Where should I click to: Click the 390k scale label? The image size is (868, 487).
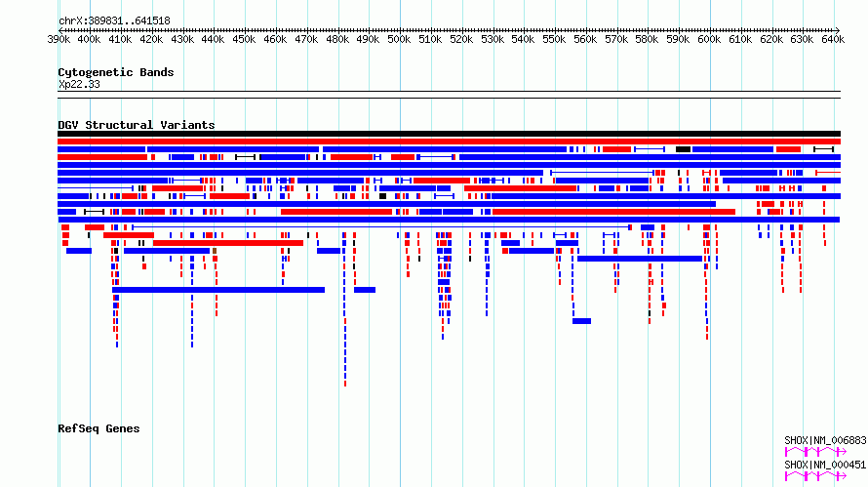click(x=59, y=39)
